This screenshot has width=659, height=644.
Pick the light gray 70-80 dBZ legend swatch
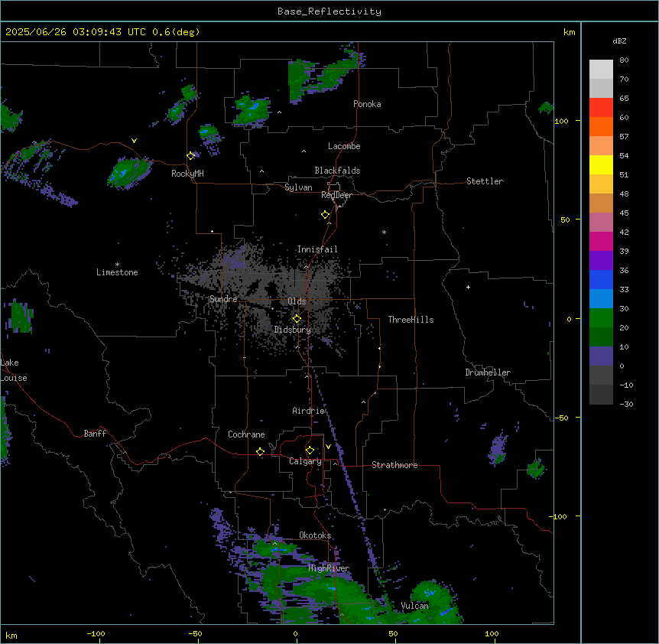coord(601,70)
